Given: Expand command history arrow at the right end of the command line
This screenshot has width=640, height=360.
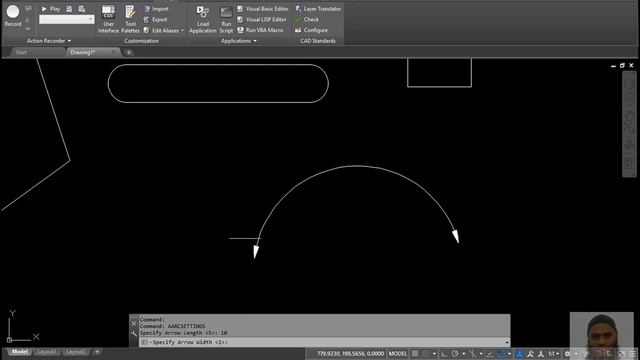Looking at the screenshot, I should pos(507,342).
